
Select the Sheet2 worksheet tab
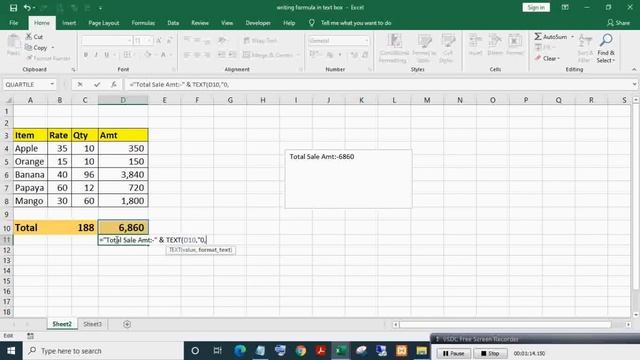(x=62, y=324)
